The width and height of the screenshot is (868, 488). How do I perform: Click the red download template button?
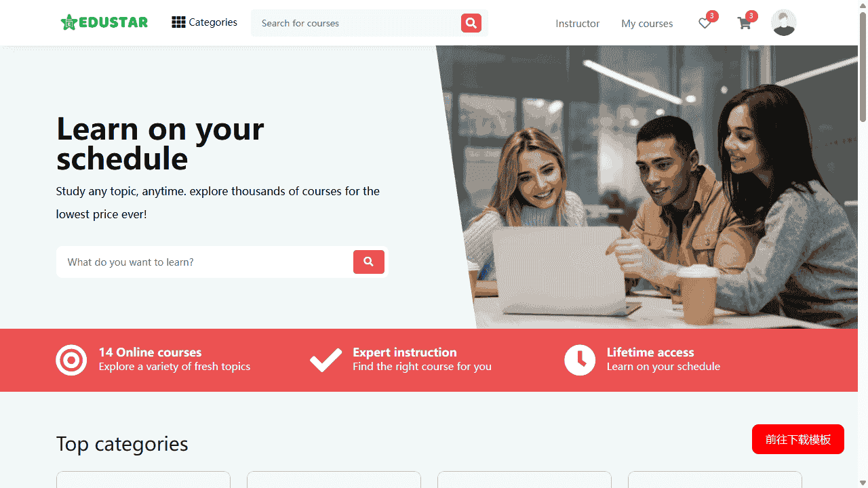coord(798,439)
